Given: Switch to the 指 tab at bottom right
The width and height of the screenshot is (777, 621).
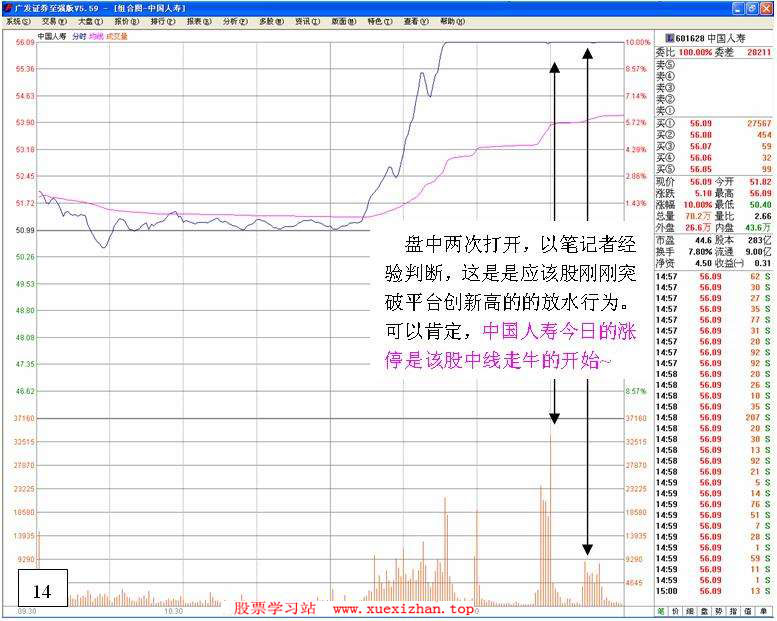Looking at the screenshot, I should (x=733, y=611).
